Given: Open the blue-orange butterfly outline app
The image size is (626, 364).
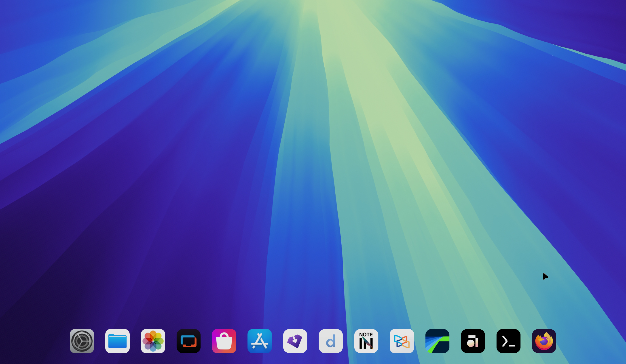Looking at the screenshot, I should point(402,341).
